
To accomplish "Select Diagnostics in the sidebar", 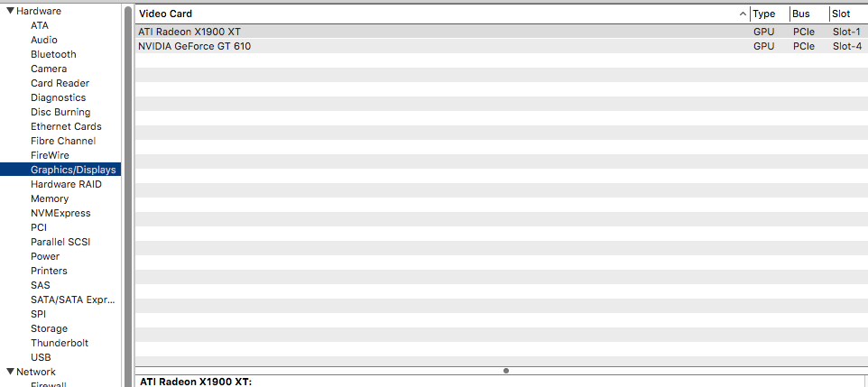I will tap(58, 97).
